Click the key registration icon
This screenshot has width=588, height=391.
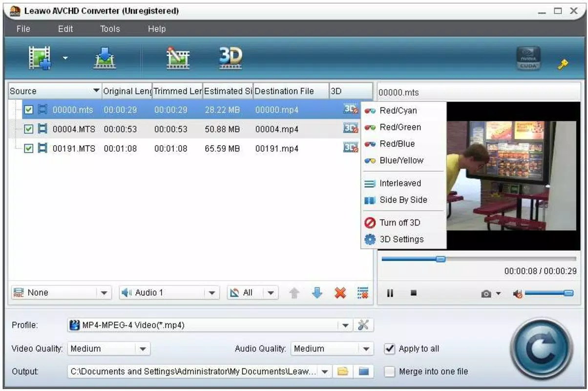[563, 64]
